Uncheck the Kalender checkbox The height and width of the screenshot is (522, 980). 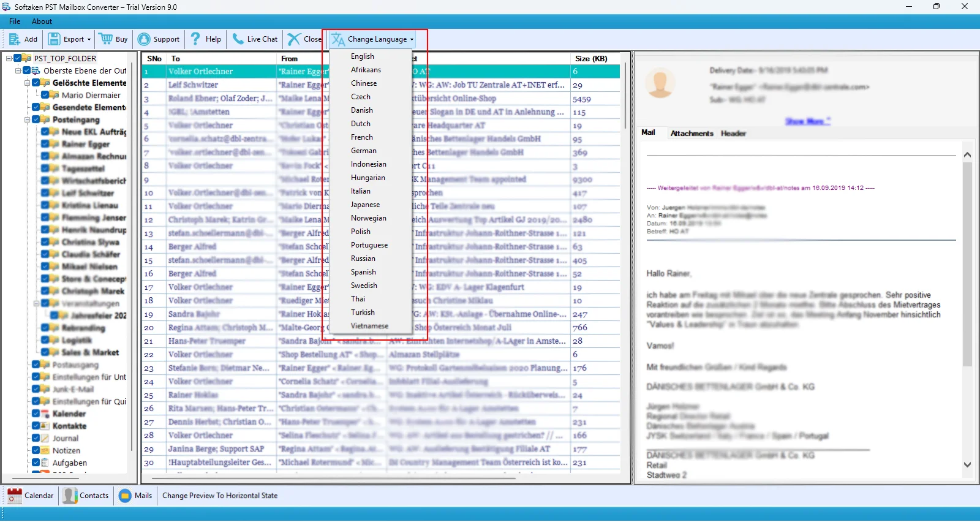point(36,414)
